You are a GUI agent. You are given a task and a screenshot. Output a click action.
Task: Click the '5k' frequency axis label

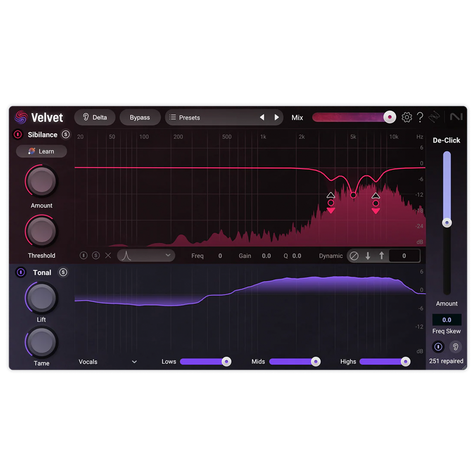353,137
